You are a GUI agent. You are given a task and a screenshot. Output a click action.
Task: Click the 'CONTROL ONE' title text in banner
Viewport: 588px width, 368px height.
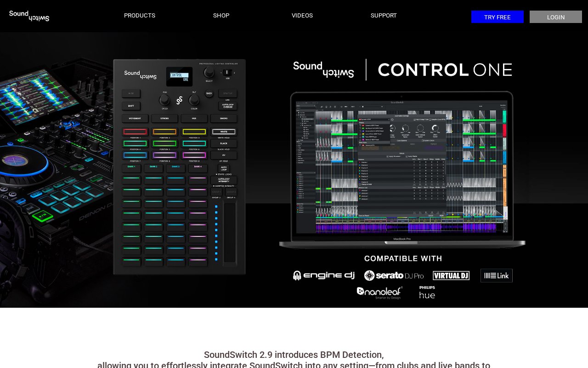tap(445, 70)
